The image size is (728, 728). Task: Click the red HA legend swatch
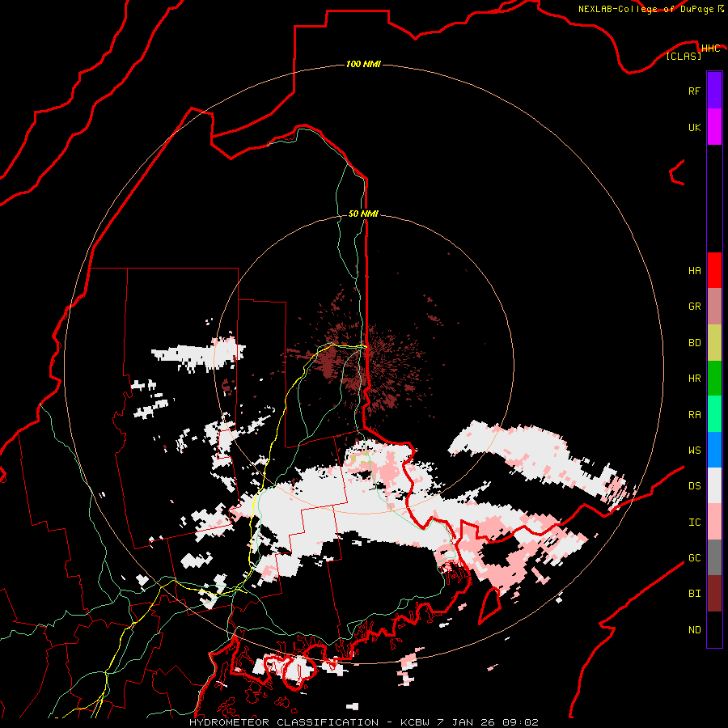(x=714, y=270)
